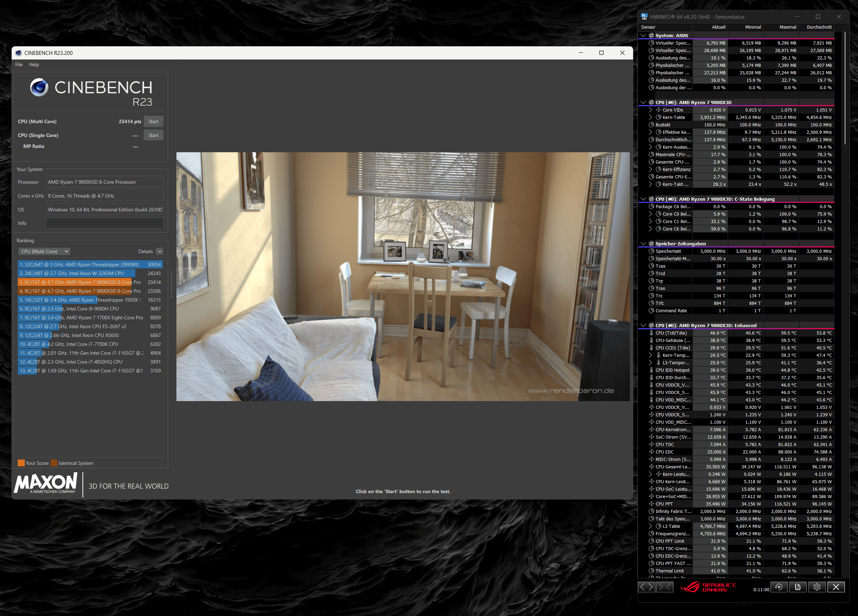The height and width of the screenshot is (616, 858).
Task: Open the Details dropdown arrow
Action: point(160,251)
